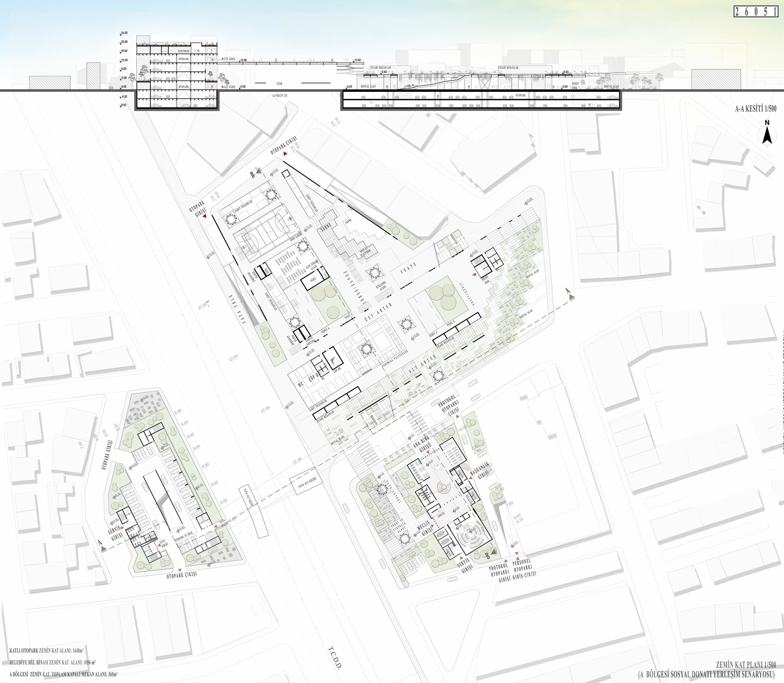Viewport: 784px width, 683px height.
Task: Click the A-A KESİTİ 1/500 label
Action: tap(756, 109)
